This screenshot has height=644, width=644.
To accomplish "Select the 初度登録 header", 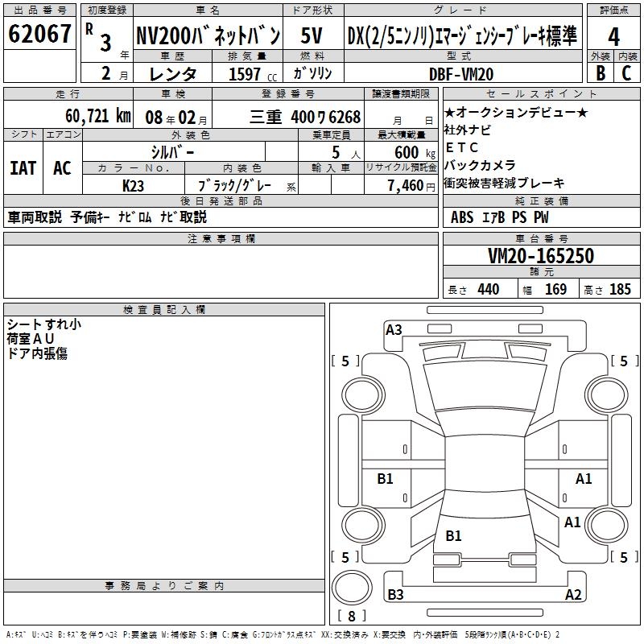I will (107, 10).
